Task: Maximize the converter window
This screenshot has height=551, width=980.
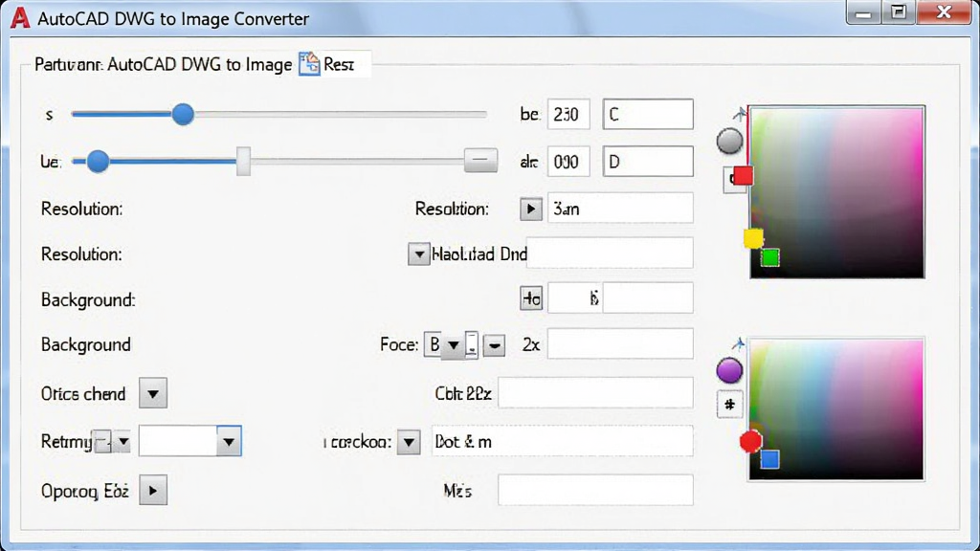Action: pyautogui.click(x=899, y=12)
